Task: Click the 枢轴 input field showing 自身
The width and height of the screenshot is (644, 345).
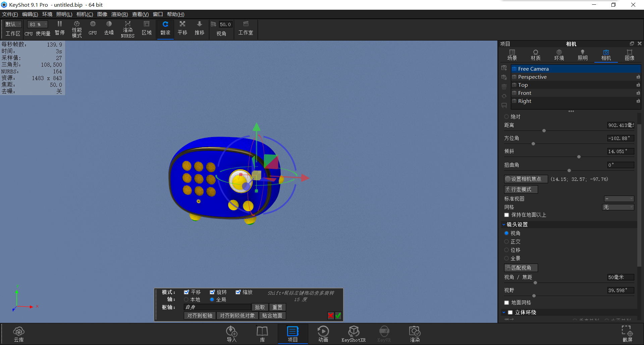Action: tap(216, 307)
